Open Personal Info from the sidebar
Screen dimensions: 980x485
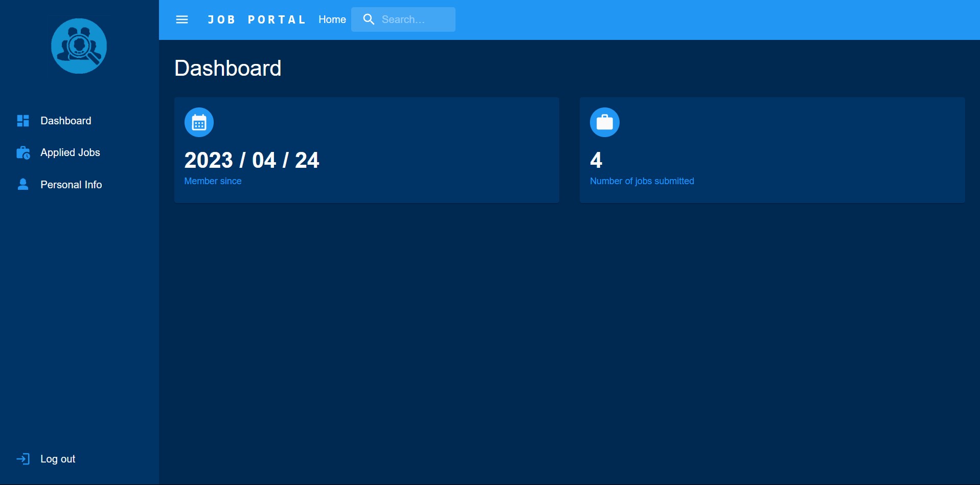click(71, 184)
